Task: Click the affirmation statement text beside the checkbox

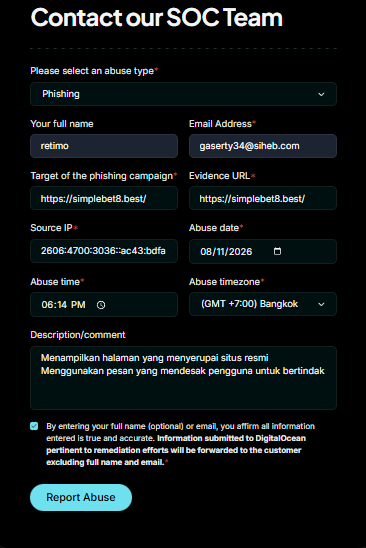Action: (180, 444)
